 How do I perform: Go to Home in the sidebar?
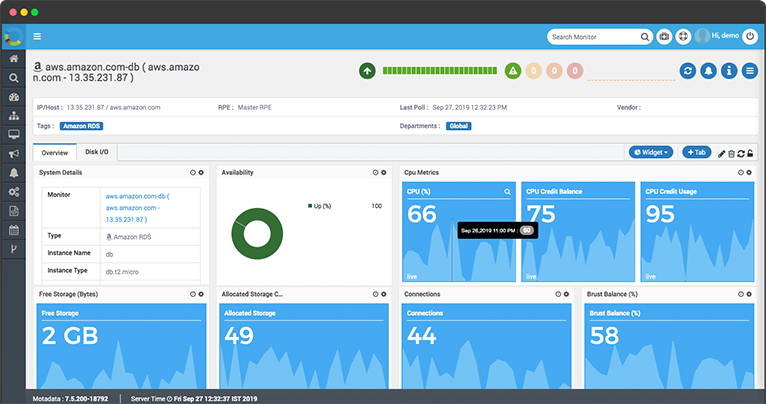click(14, 59)
